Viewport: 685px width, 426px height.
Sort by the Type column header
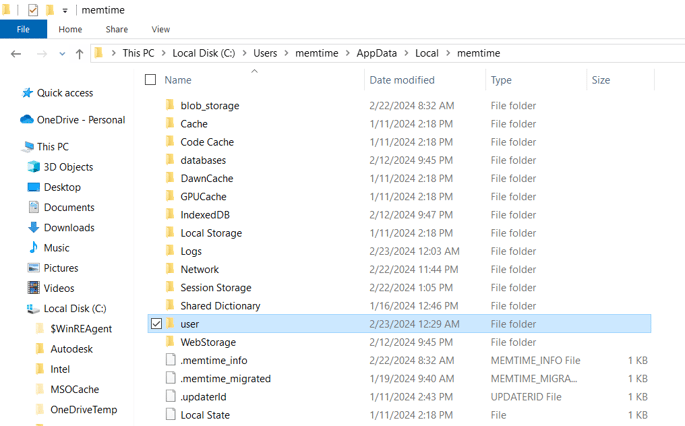[x=501, y=80]
